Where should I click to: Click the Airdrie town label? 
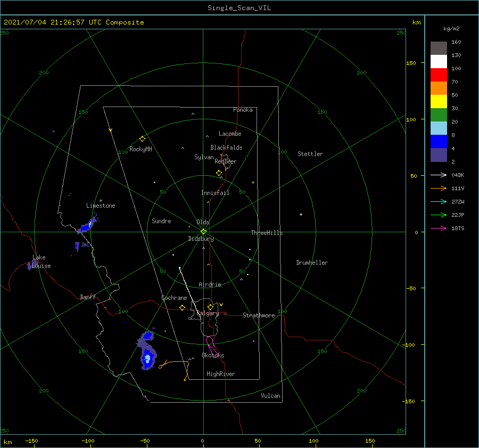pos(210,284)
